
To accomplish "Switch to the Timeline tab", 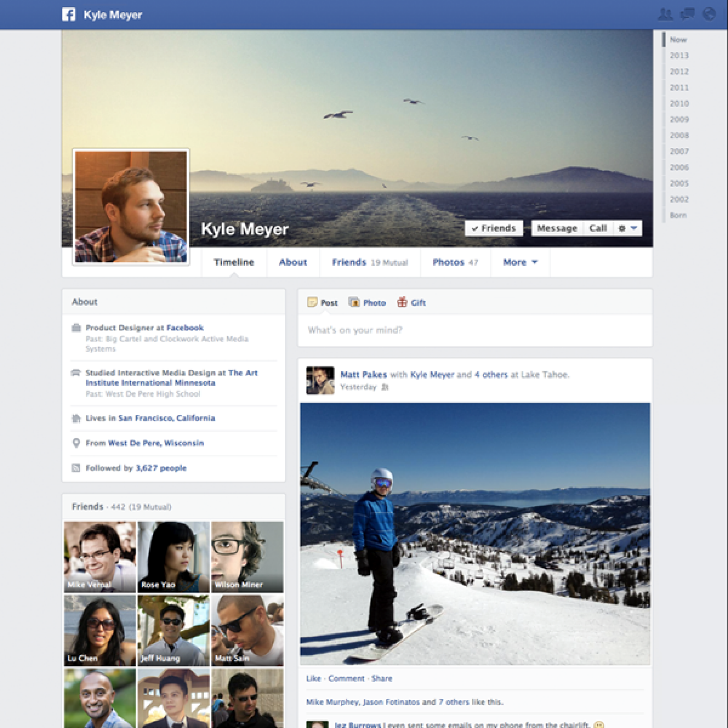I will click(x=234, y=262).
